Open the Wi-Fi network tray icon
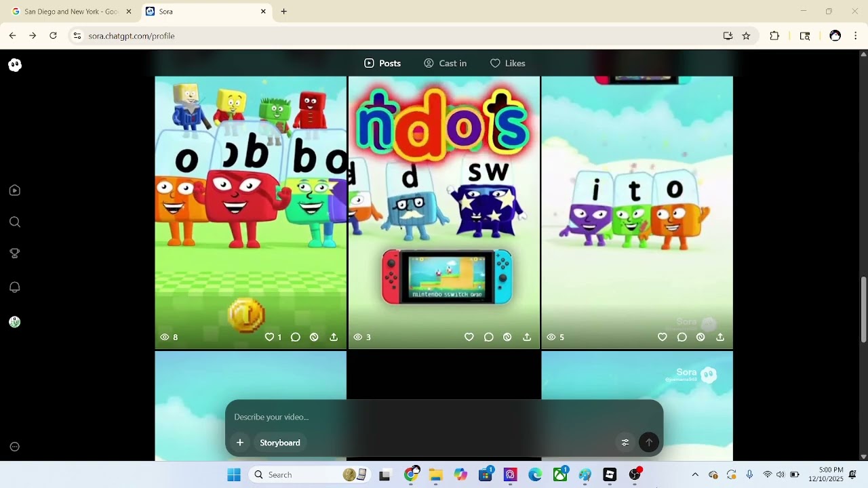 (x=767, y=474)
